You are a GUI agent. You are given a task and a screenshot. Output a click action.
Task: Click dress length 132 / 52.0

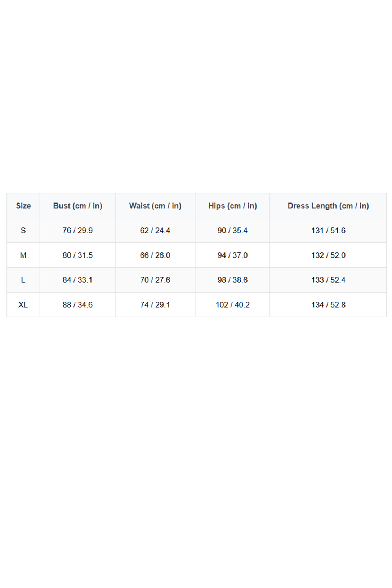(328, 255)
